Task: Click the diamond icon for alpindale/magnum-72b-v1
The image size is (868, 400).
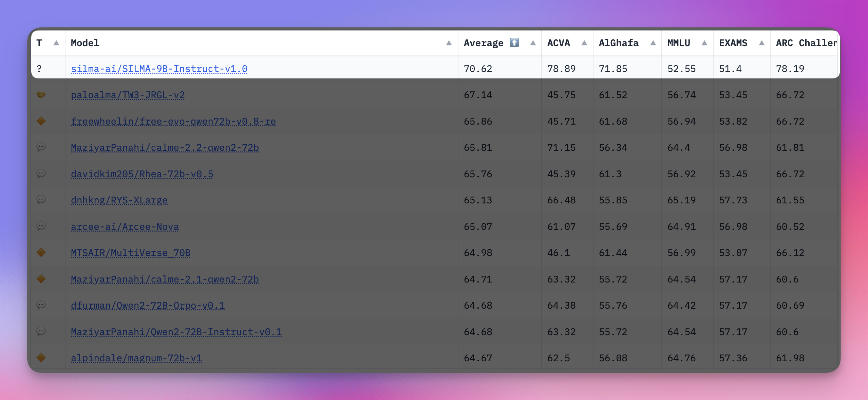Action: 41,358
